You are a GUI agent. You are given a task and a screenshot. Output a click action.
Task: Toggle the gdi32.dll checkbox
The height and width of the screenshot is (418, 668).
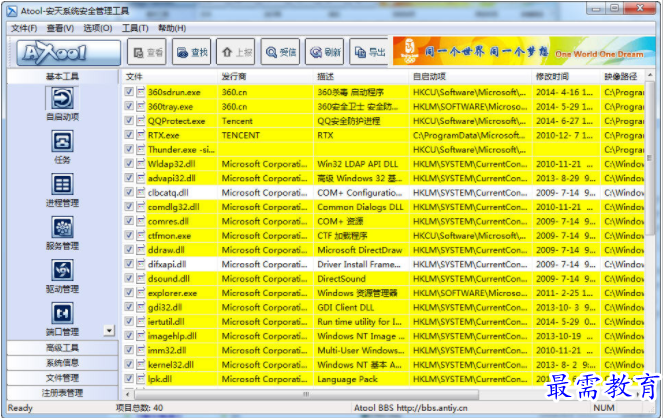click(129, 307)
